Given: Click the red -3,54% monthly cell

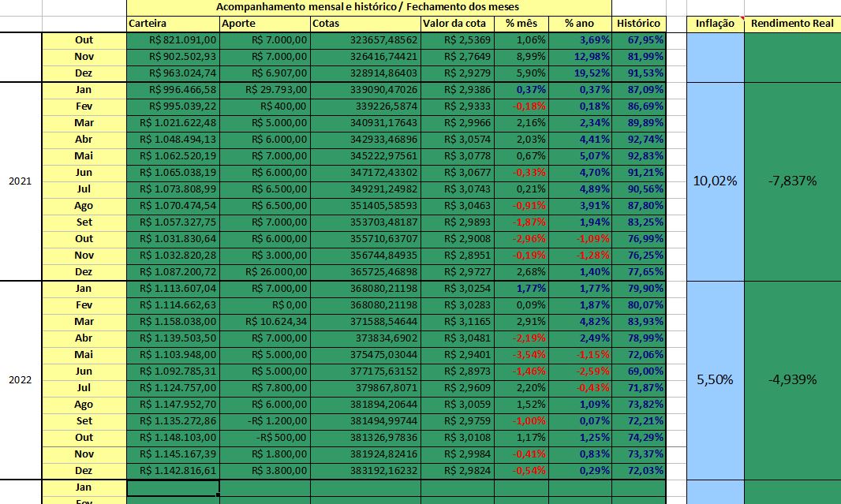Looking at the screenshot, I should [521, 355].
